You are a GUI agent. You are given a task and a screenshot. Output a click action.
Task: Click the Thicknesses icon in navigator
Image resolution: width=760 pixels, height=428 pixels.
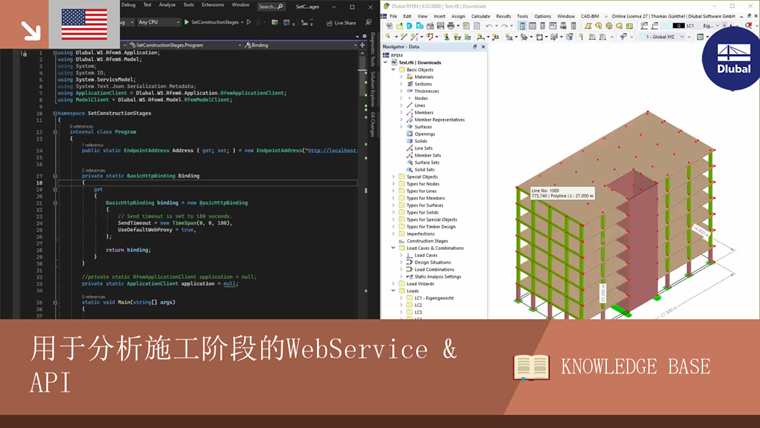(410, 91)
